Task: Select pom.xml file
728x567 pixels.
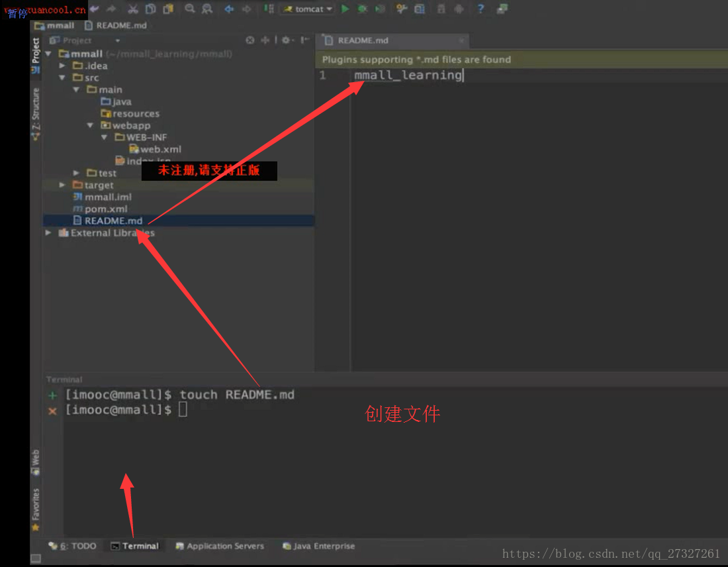Action: (101, 209)
